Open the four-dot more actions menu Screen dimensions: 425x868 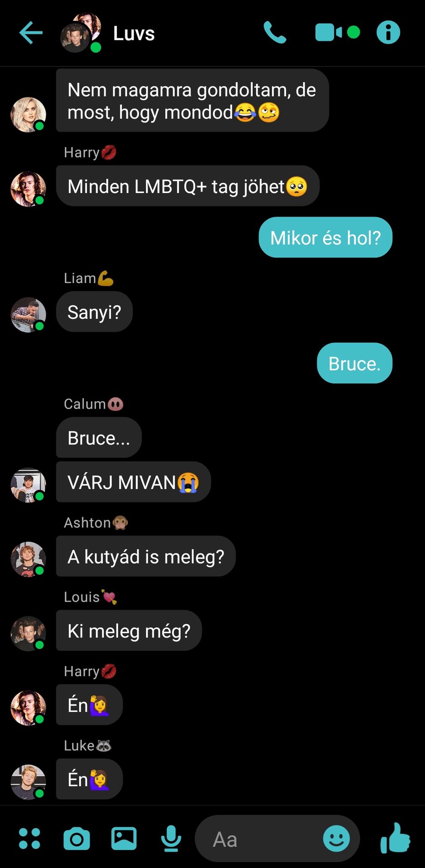29,839
